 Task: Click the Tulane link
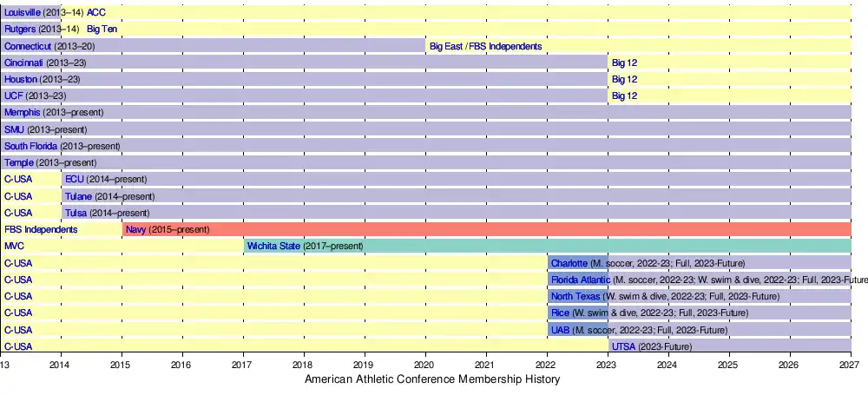tap(78, 196)
